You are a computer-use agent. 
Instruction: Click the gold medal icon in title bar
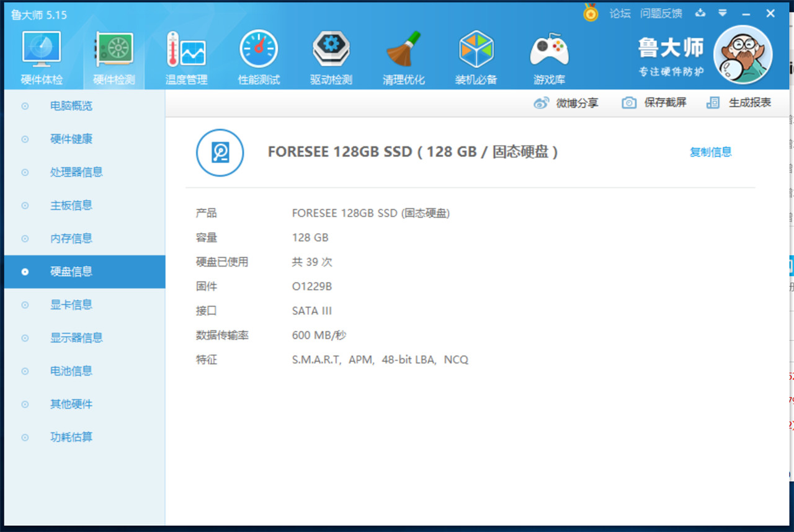coord(591,12)
